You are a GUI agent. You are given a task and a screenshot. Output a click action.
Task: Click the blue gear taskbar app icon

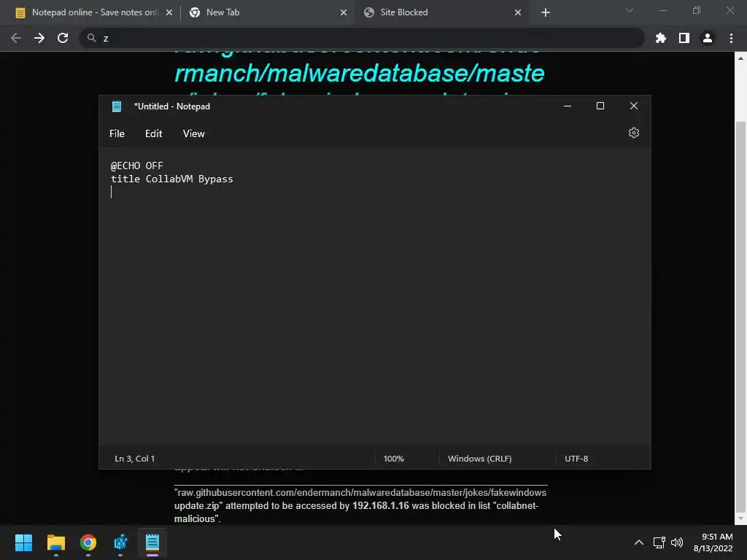(120, 542)
